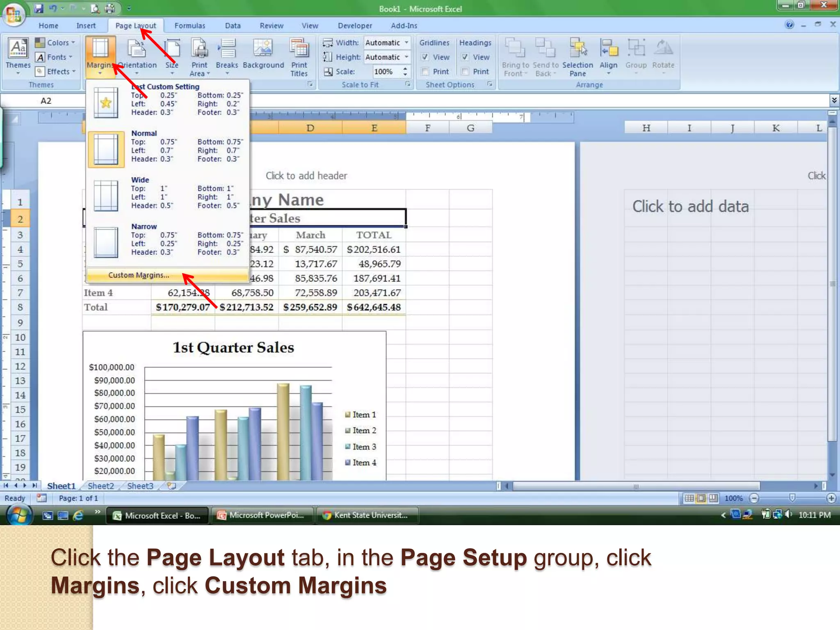The image size is (840, 630).
Task: Select the 1st Quarter Sales chart
Action: [x=234, y=405]
